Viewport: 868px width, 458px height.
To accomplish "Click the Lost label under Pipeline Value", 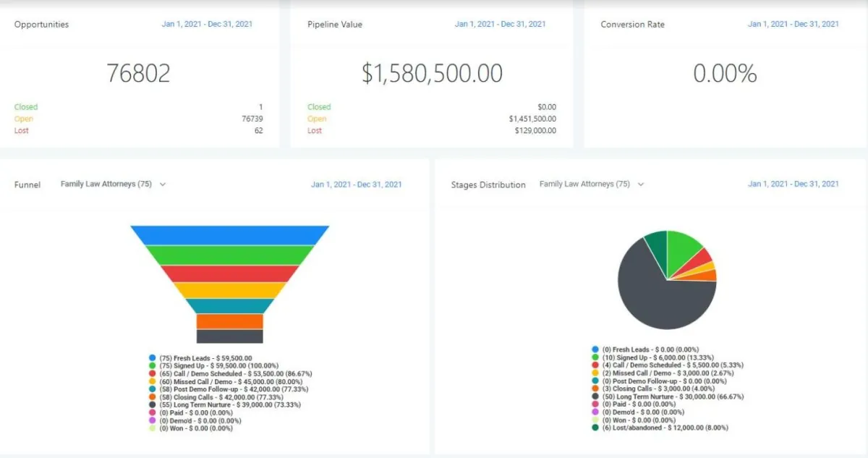I will click(315, 130).
